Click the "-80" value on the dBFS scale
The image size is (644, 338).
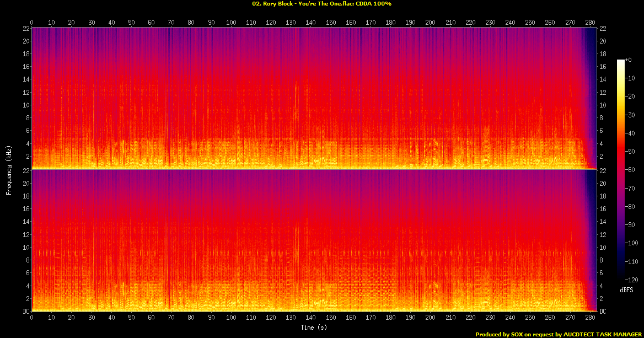click(x=630, y=207)
